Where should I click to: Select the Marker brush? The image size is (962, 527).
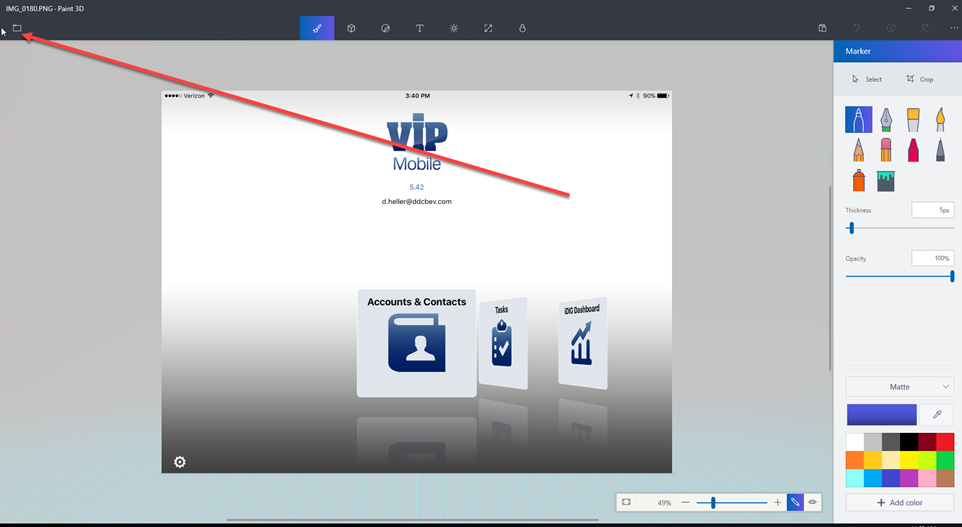pyautogui.click(x=858, y=120)
